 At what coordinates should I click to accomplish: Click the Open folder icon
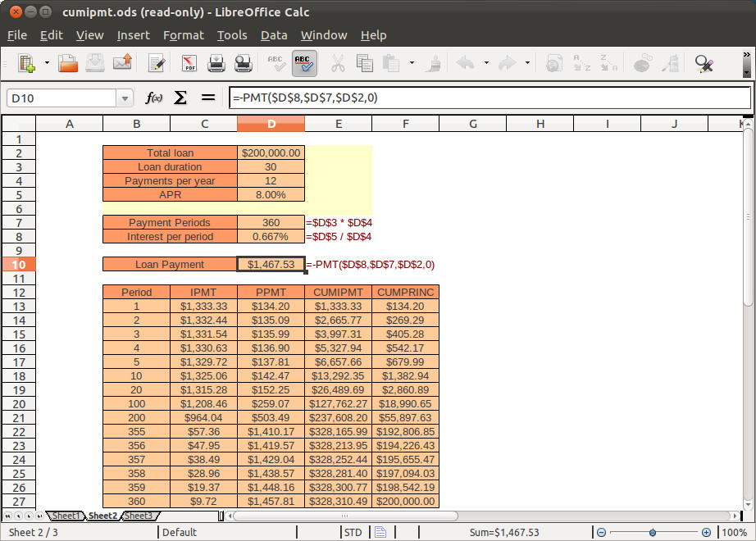(68, 63)
